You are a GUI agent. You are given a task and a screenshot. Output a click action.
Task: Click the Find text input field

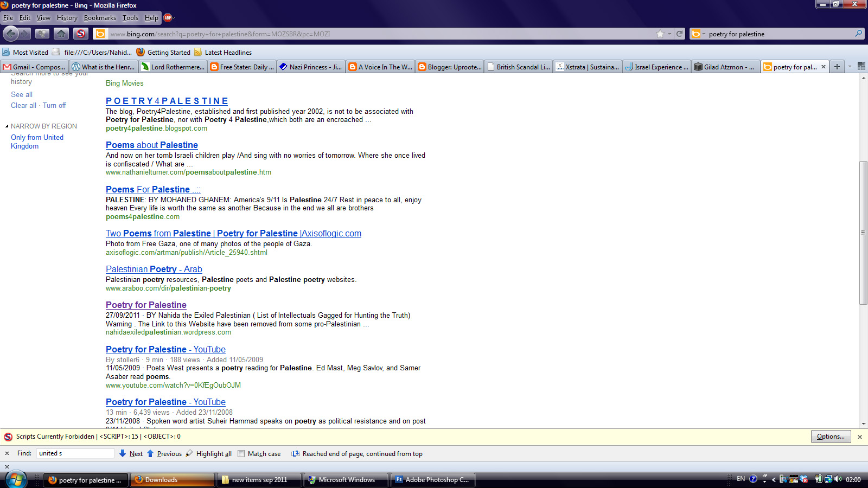75,453
